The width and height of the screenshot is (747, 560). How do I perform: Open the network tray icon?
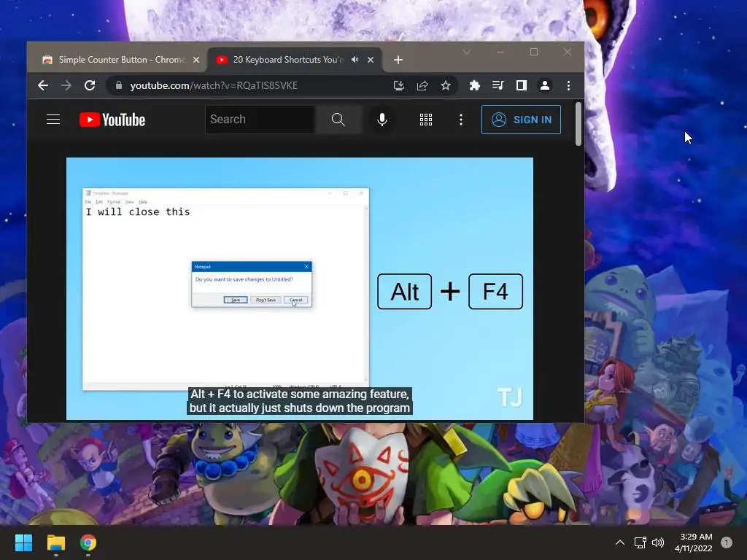pyautogui.click(x=640, y=542)
